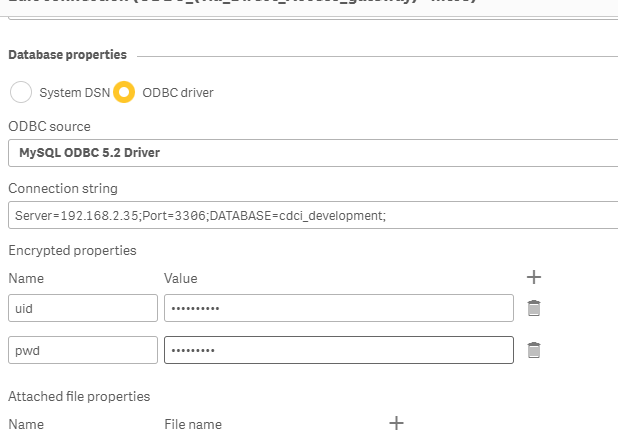
Task: Select the ODBC driver radio option
Action: [125, 93]
